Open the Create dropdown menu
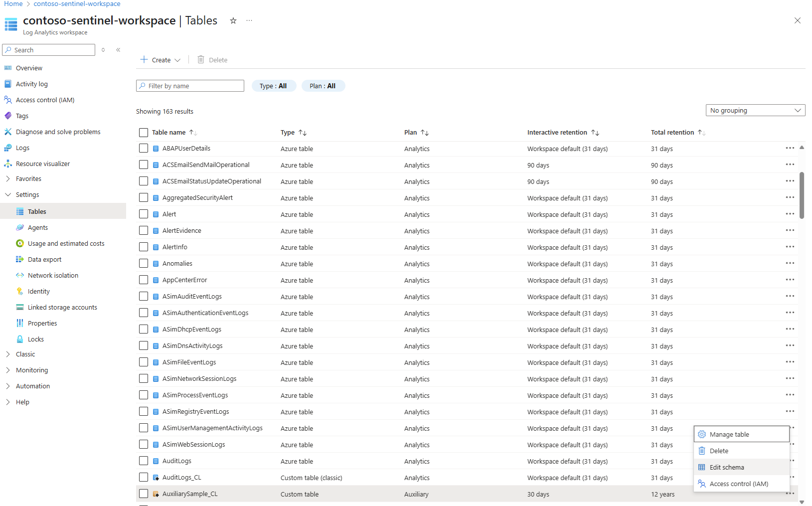This screenshot has height=506, width=812. (161, 60)
